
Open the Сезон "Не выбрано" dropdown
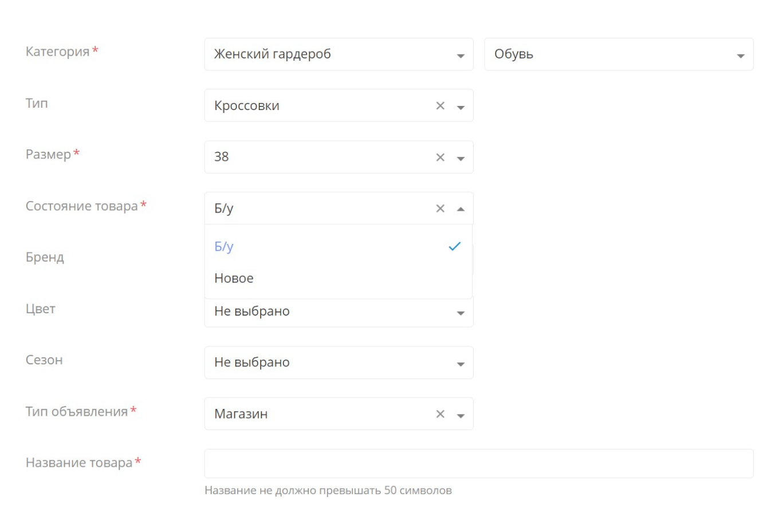pos(339,362)
